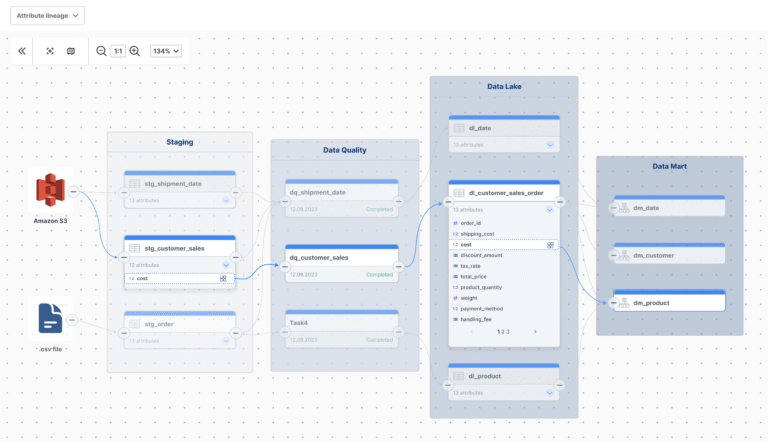Collapse the toolbar with double-chevron icon
768x442 pixels.
[22, 51]
